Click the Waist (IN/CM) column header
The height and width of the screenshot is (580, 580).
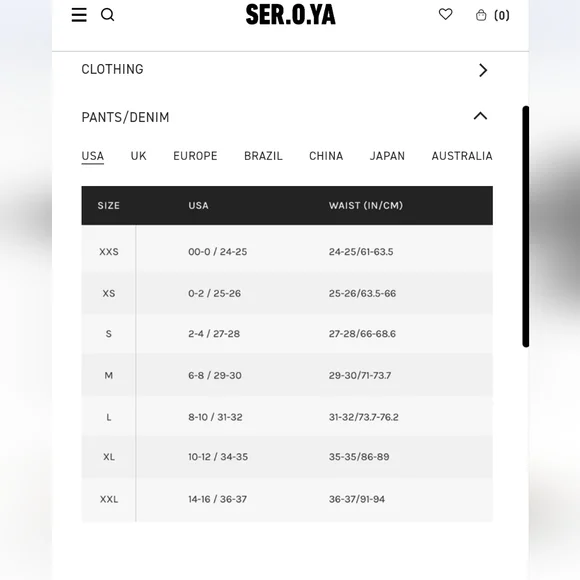365,205
